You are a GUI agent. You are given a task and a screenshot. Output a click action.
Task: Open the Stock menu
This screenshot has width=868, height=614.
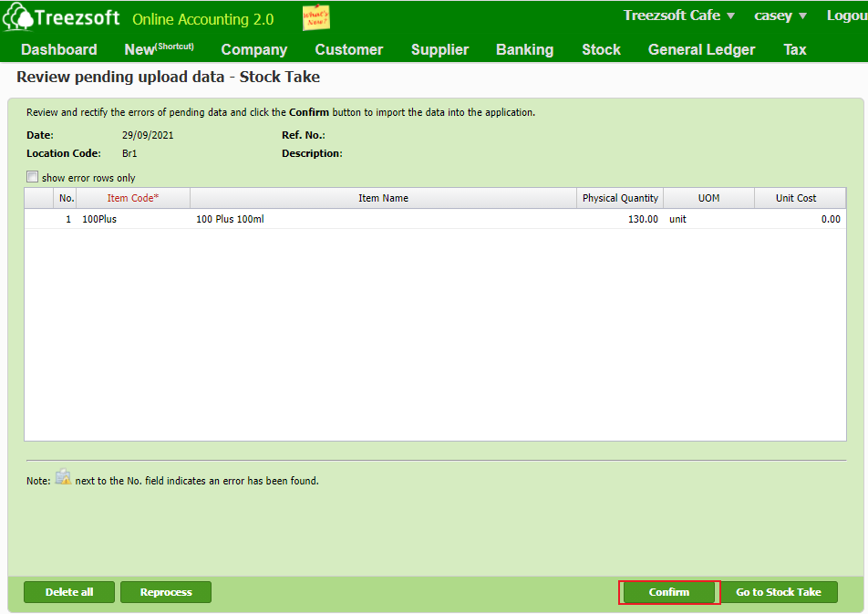coord(601,49)
